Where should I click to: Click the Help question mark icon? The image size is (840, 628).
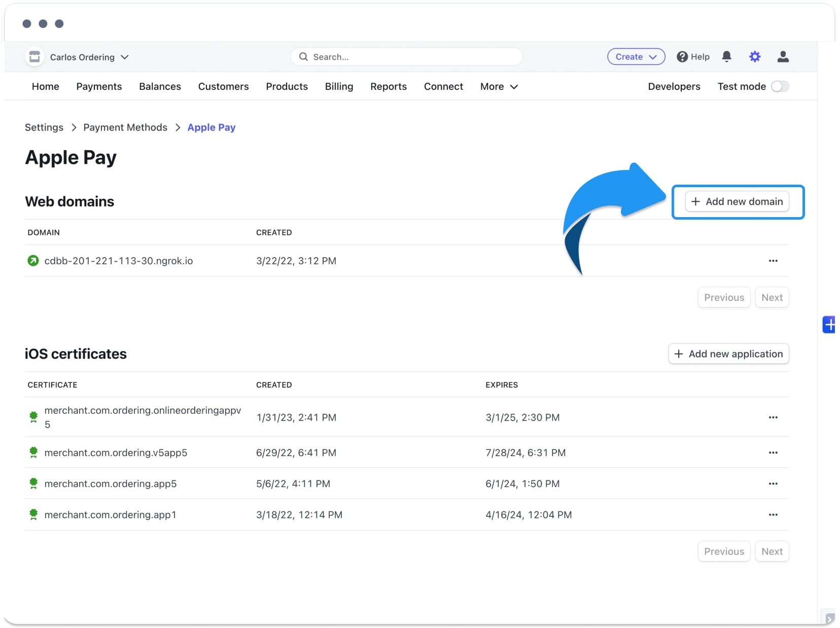coord(682,57)
